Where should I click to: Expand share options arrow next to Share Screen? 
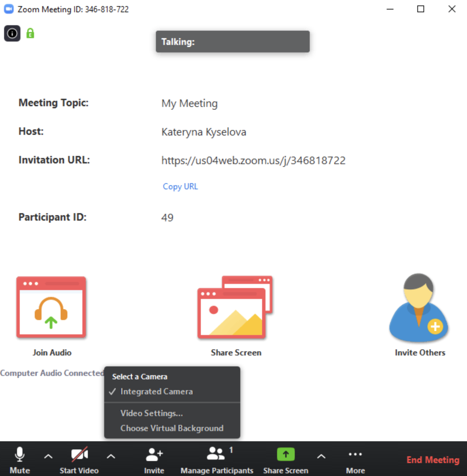click(x=321, y=456)
